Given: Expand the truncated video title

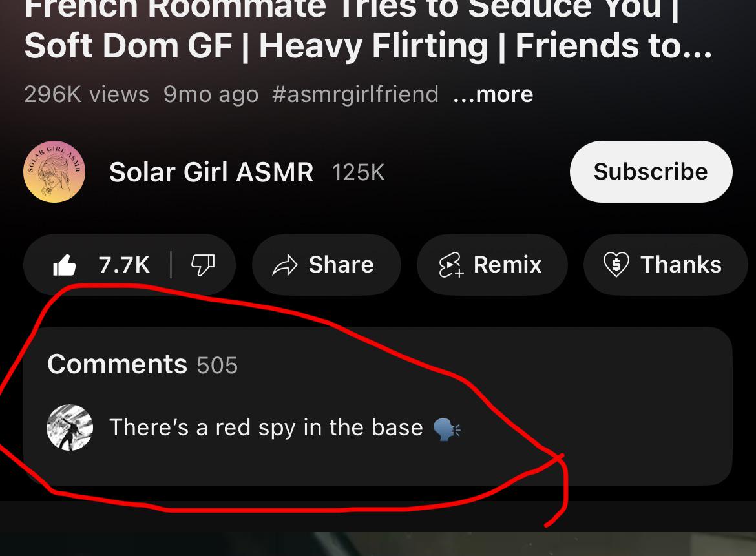Looking at the screenshot, I should 368,30.
